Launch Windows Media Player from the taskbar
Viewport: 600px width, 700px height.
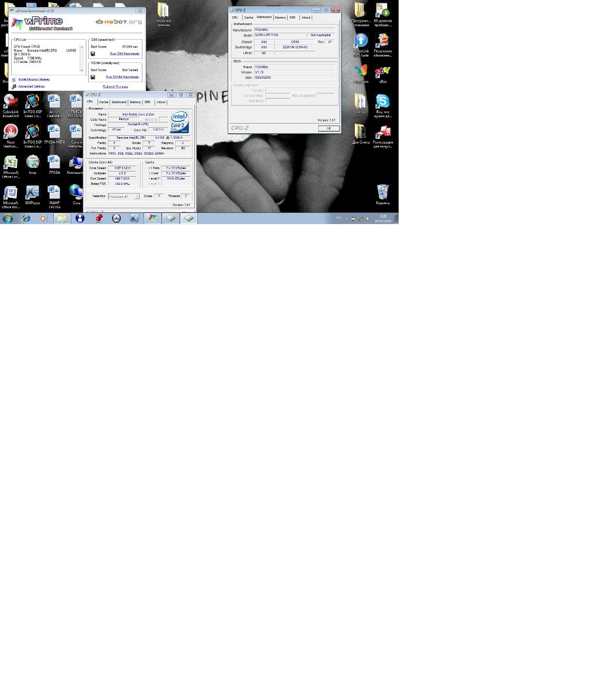(43, 218)
